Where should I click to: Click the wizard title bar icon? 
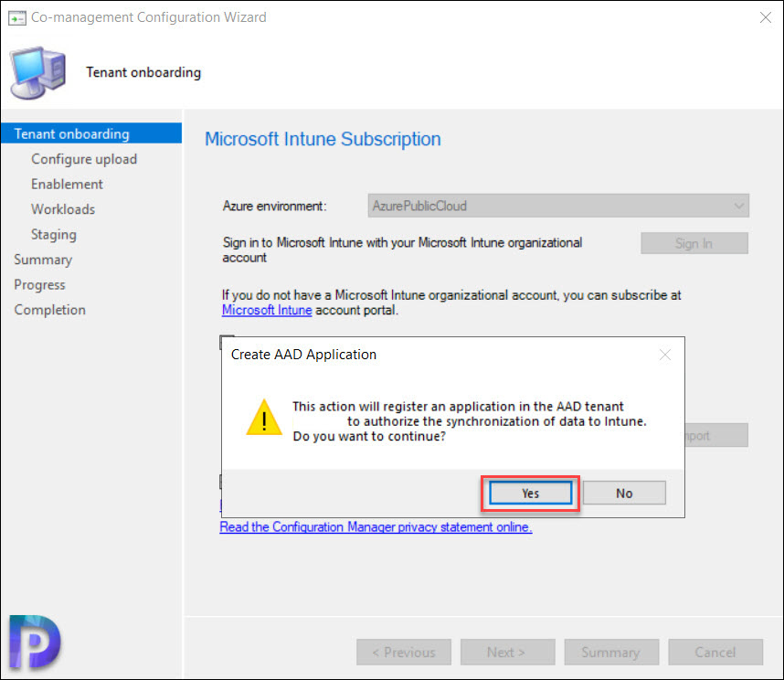pos(17,18)
